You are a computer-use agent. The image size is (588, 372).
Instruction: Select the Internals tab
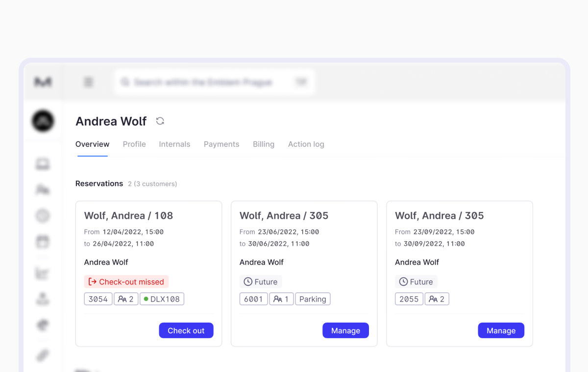click(x=174, y=144)
